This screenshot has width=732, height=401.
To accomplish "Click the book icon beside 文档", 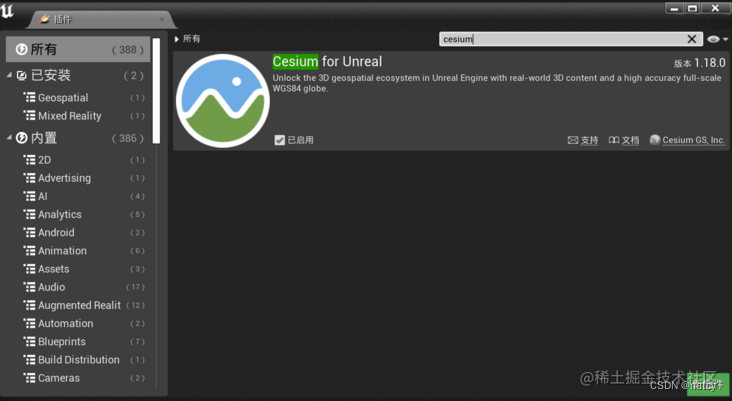I will 614,140.
